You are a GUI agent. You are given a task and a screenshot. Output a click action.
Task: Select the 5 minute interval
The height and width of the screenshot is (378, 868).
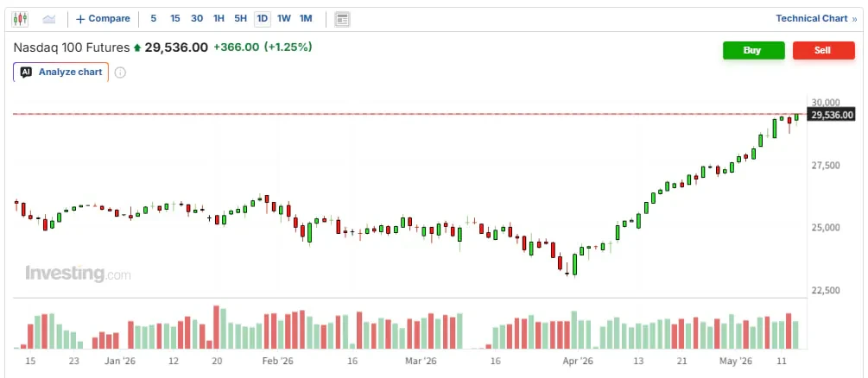154,19
